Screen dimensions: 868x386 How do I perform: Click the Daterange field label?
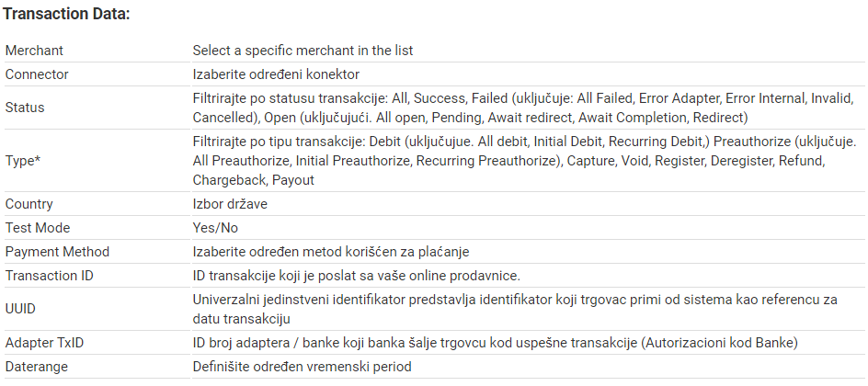tap(37, 367)
